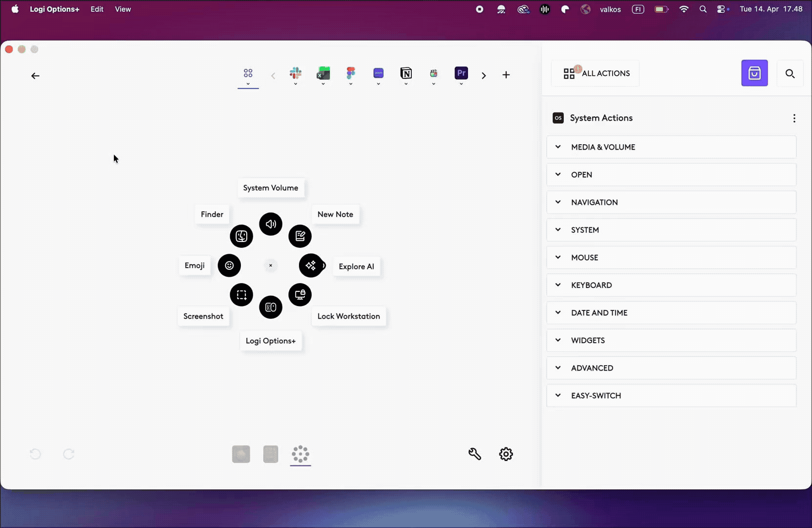
Task: Go back with the left arrow
Action: coord(35,76)
